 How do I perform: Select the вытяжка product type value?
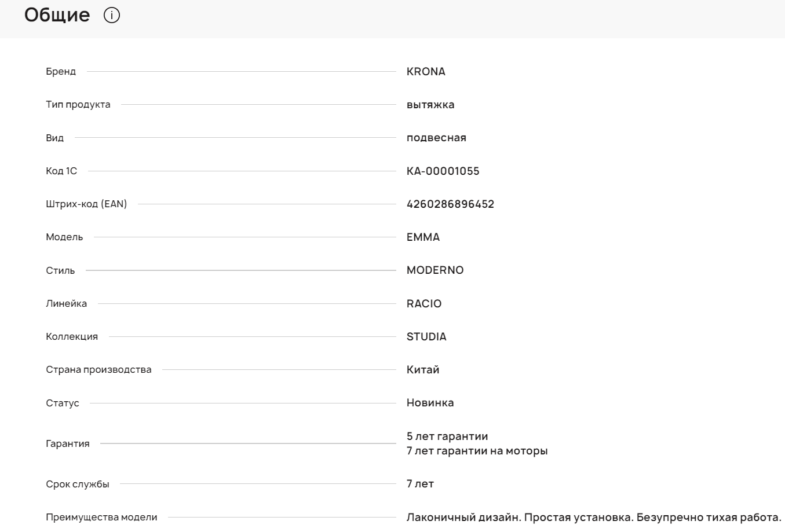[430, 105]
